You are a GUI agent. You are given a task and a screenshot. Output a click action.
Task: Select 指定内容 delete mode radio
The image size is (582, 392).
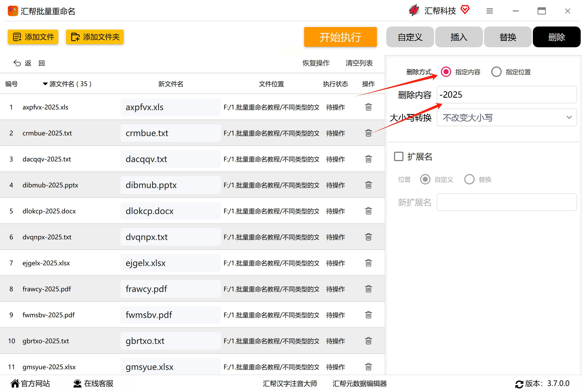tap(446, 72)
